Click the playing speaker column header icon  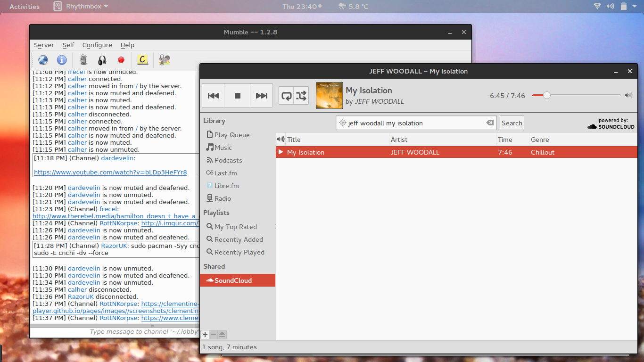point(281,140)
